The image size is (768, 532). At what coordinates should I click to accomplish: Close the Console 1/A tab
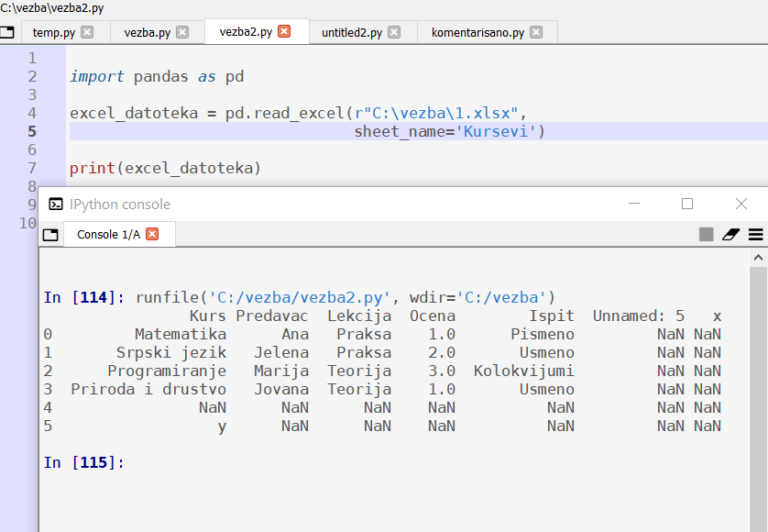[x=152, y=234]
